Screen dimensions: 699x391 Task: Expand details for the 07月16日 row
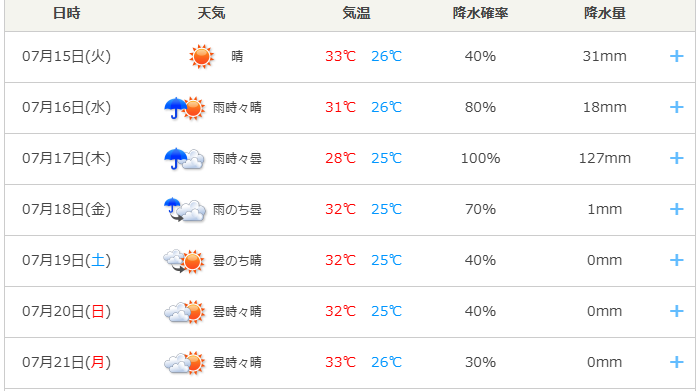coord(676,107)
